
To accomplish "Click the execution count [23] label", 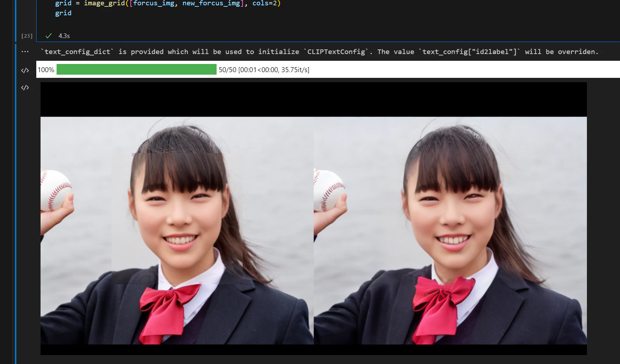I will click(27, 36).
